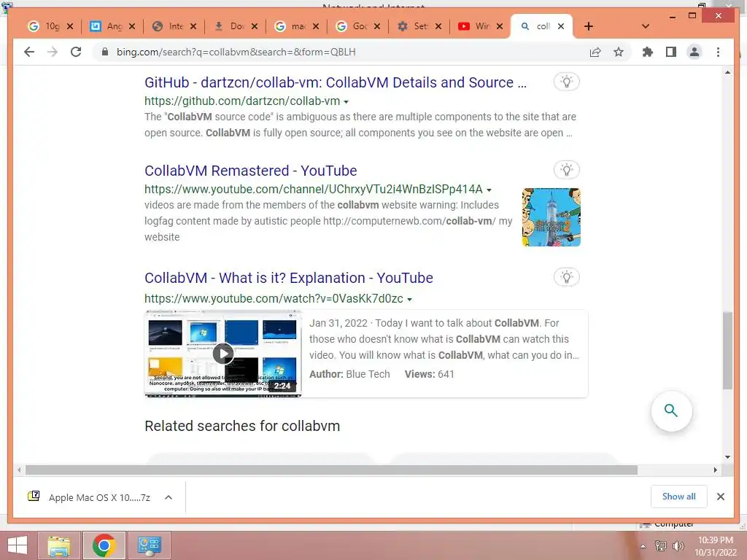This screenshot has width=747, height=560.
Task: Reload the Bing search page
Action: coord(76,52)
